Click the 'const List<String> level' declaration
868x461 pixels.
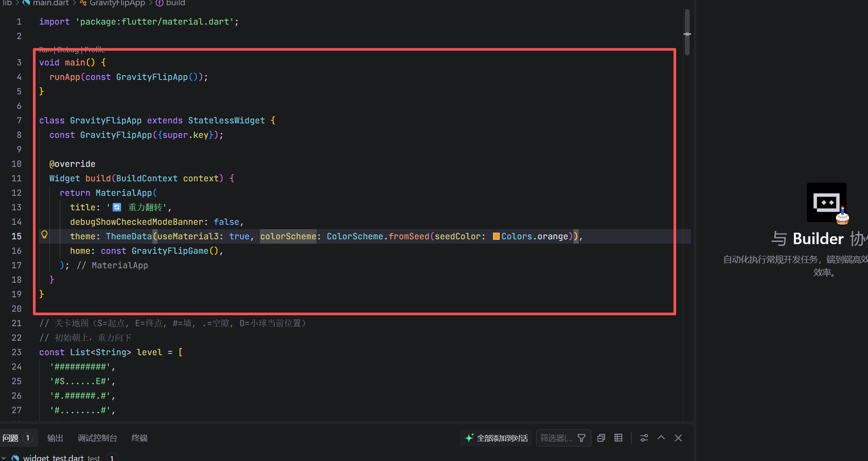click(x=101, y=352)
